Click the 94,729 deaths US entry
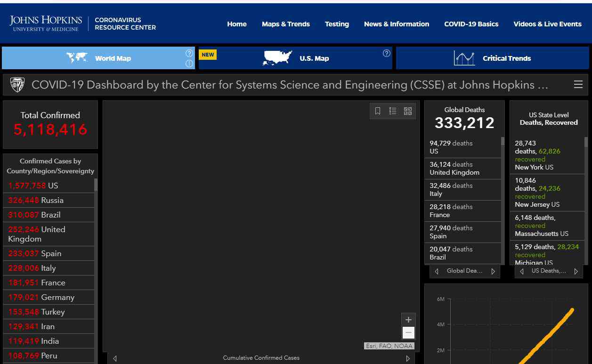 click(x=463, y=147)
